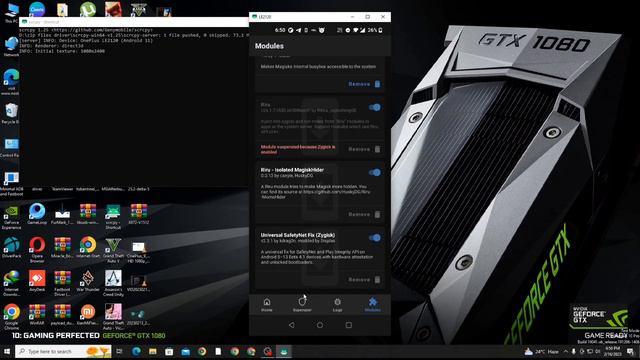Toggle Universal SafetyNet Fix (Zygisk) module

375,238
